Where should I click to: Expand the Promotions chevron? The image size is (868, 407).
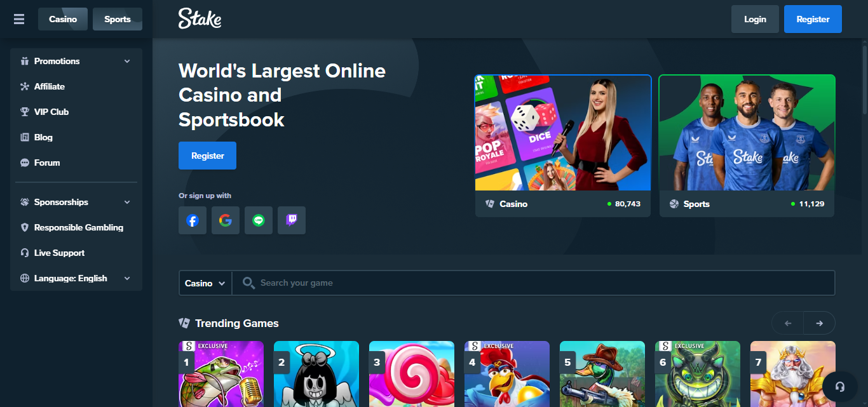pos(127,61)
